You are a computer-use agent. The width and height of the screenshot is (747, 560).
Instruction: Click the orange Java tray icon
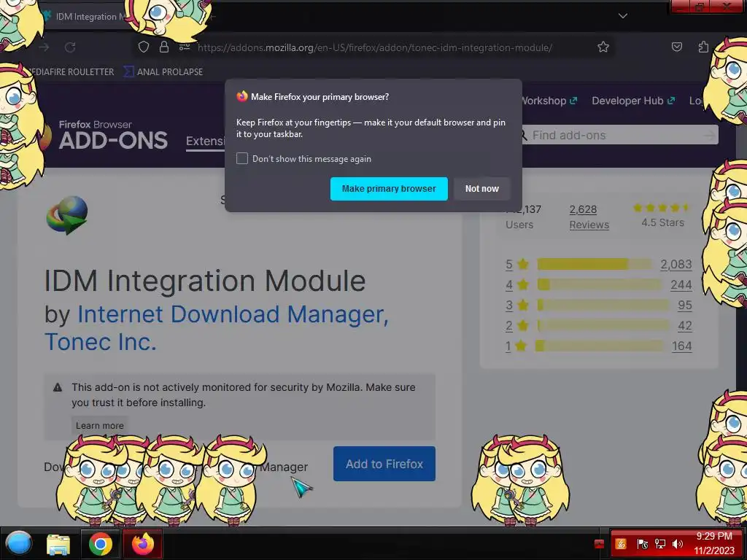[x=621, y=544]
